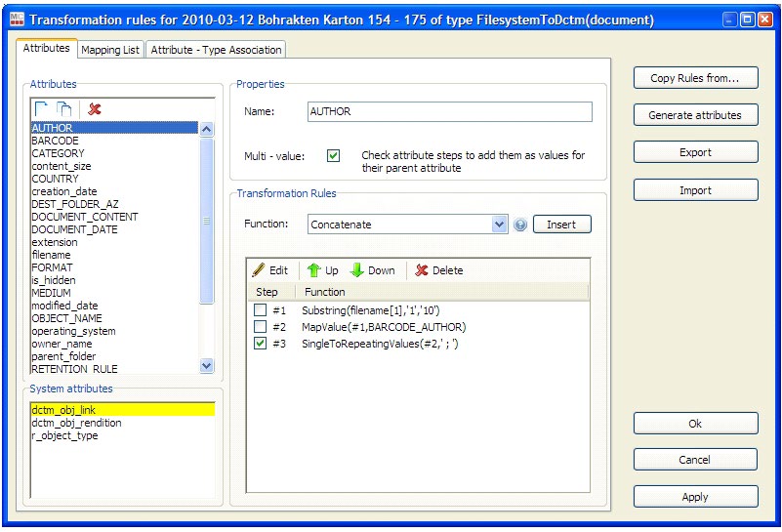The image size is (782, 532).
Task: Click the attributes list scrollbar thumb
Action: (x=206, y=221)
